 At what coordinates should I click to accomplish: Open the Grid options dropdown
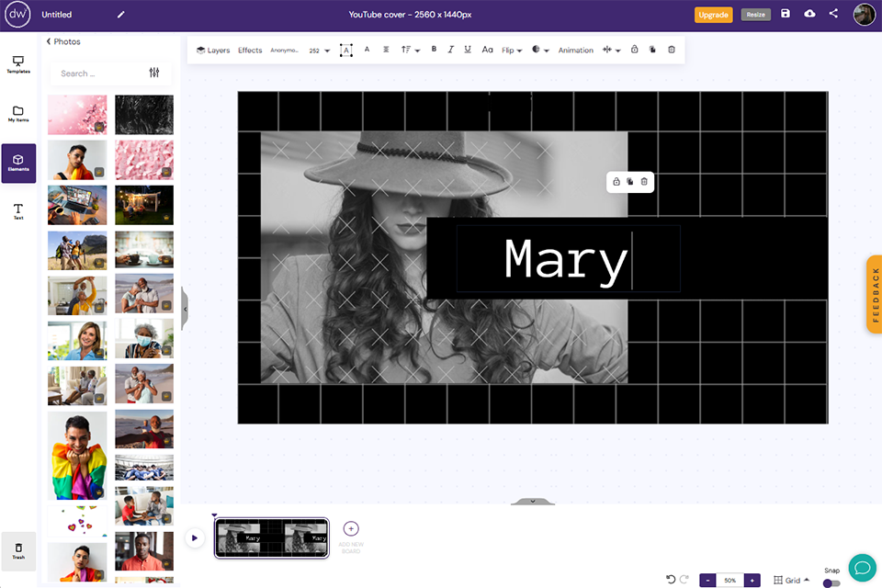pyautogui.click(x=791, y=580)
